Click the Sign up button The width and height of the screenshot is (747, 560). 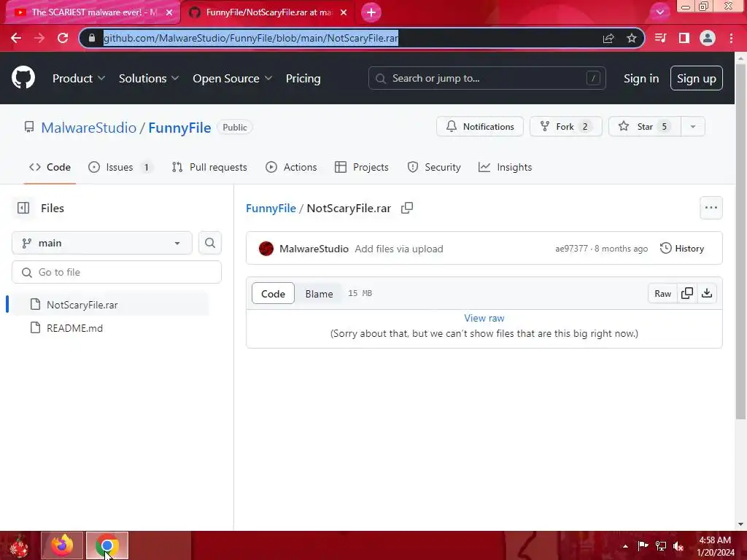point(697,78)
